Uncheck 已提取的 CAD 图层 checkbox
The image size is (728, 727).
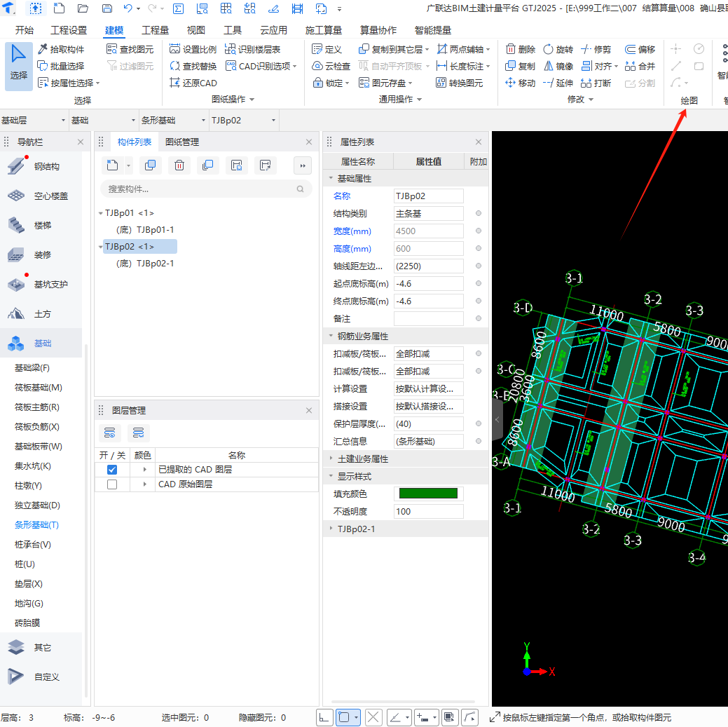(x=112, y=470)
